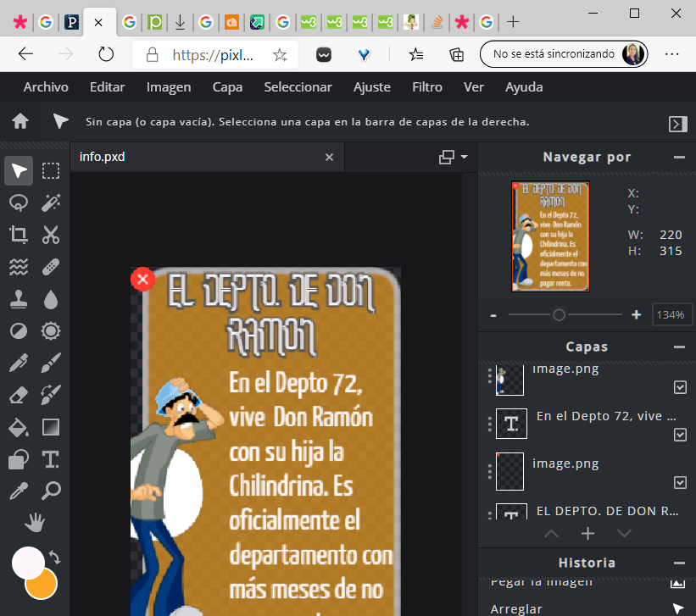Image resolution: width=696 pixels, height=616 pixels.
Task: Toggle visibility of top image.png layer
Action: pos(680,387)
